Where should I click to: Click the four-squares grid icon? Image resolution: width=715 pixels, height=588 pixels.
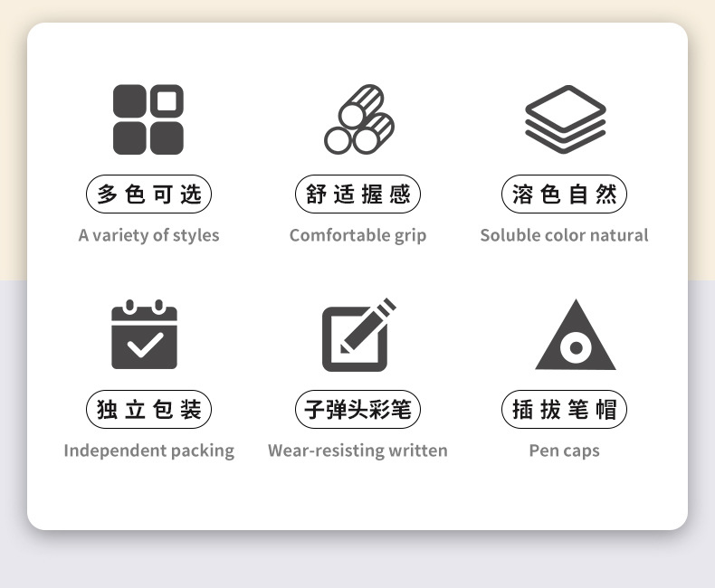click(148, 119)
